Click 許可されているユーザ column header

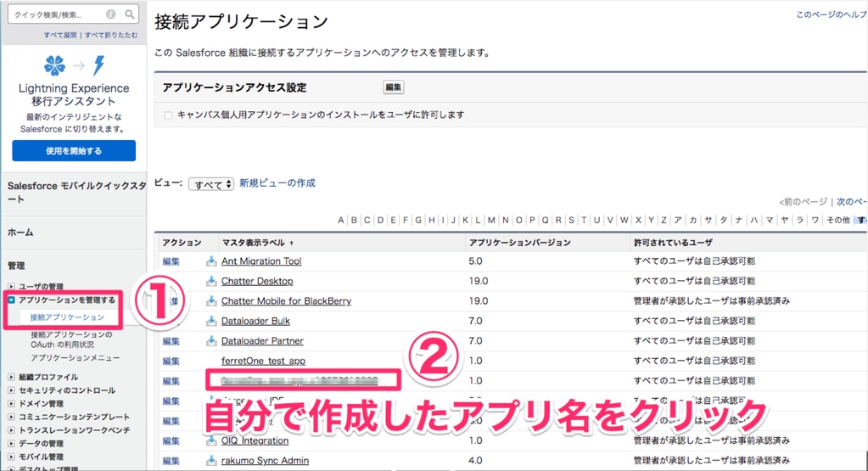pyautogui.click(x=673, y=243)
